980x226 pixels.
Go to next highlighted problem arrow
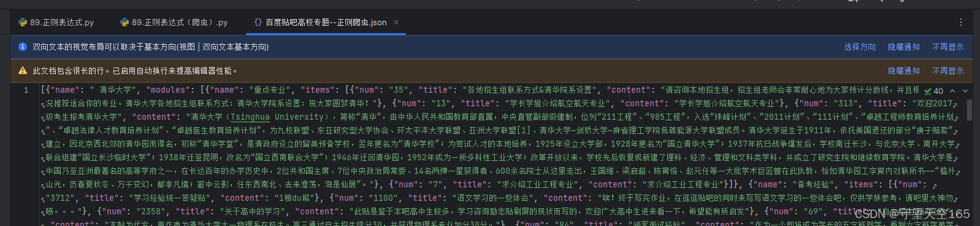coord(965,91)
